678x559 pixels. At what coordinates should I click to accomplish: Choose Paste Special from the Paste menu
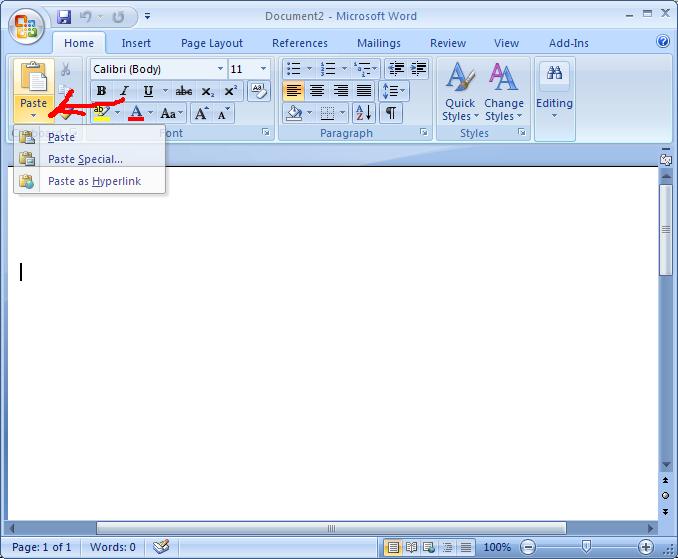coord(85,159)
